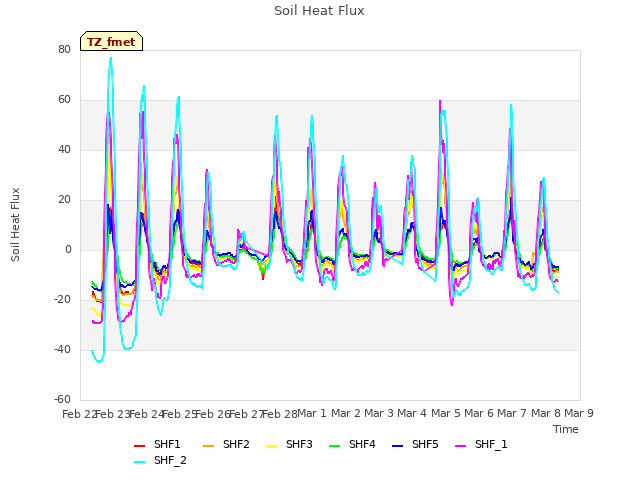
Task: Toggle SHF3 series in legend
Action: click(289, 444)
